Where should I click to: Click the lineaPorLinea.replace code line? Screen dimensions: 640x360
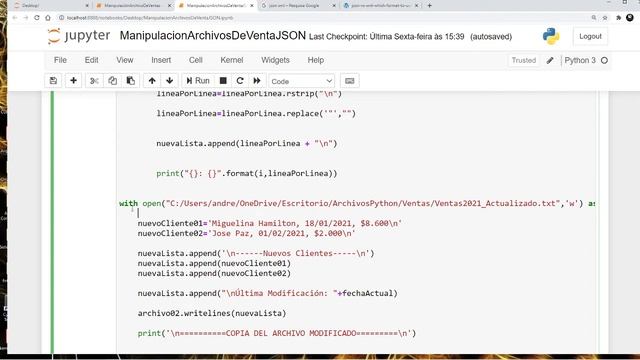[256, 113]
